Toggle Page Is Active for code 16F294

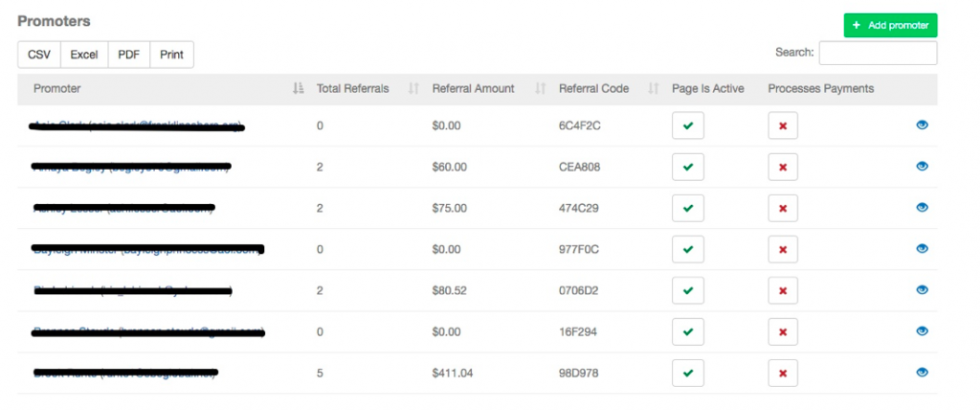point(688,331)
